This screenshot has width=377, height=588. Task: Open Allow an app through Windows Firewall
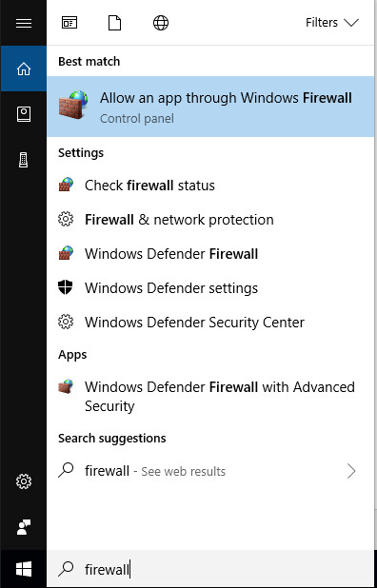pos(210,107)
